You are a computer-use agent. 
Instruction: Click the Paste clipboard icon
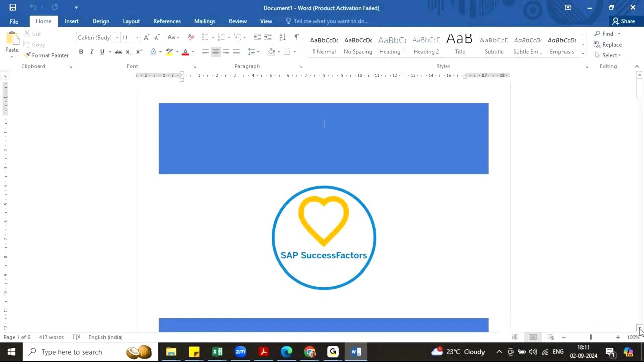(x=12, y=39)
